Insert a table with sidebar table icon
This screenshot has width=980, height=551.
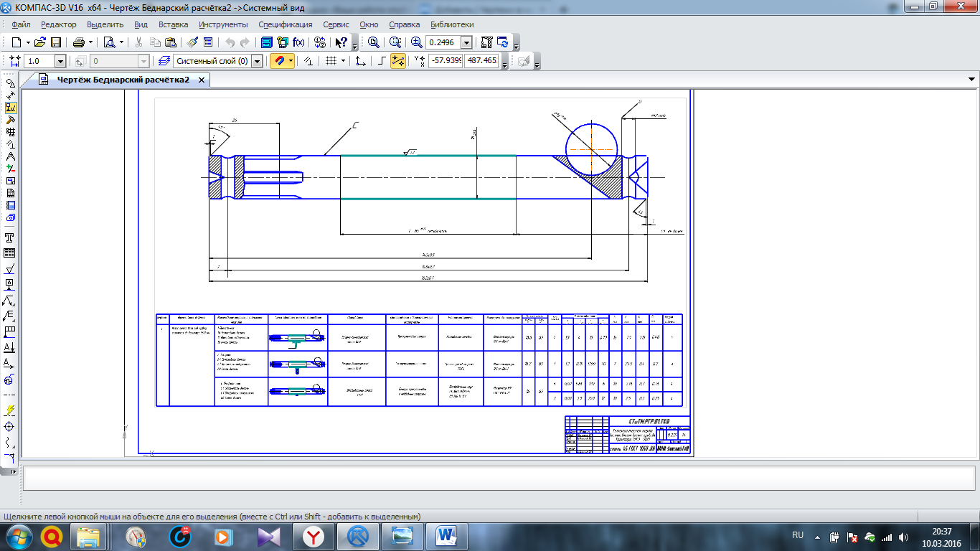pos(10,253)
